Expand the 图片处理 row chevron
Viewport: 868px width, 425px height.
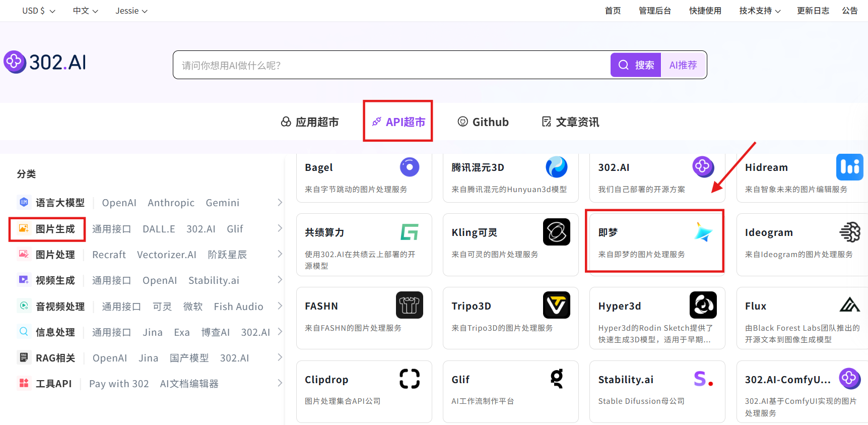click(x=280, y=254)
